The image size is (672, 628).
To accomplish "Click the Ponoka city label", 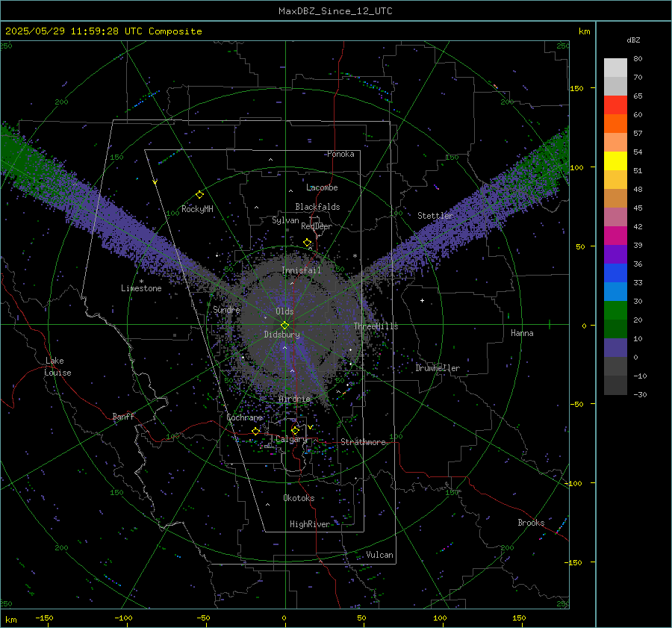I will point(340,154).
